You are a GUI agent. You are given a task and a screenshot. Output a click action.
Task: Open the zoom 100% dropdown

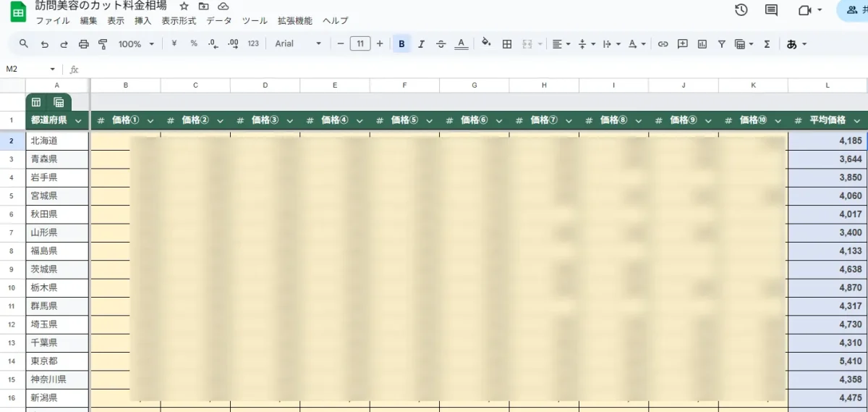tap(136, 43)
